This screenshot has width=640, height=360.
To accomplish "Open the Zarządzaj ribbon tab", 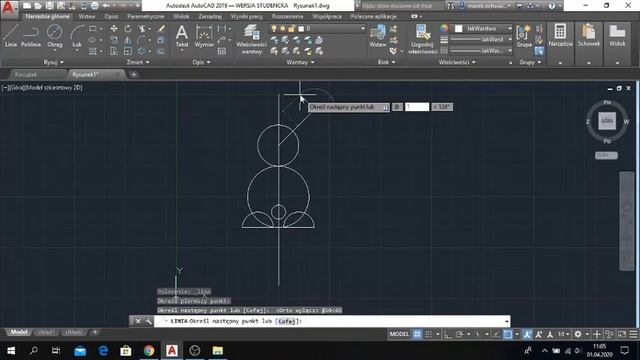I will [210, 16].
